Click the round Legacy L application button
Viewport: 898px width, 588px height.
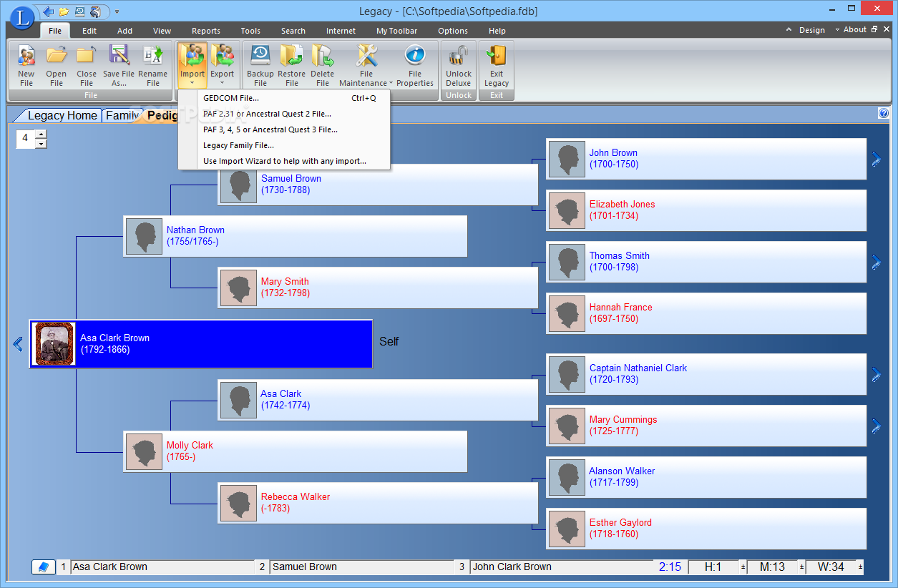coord(22,18)
